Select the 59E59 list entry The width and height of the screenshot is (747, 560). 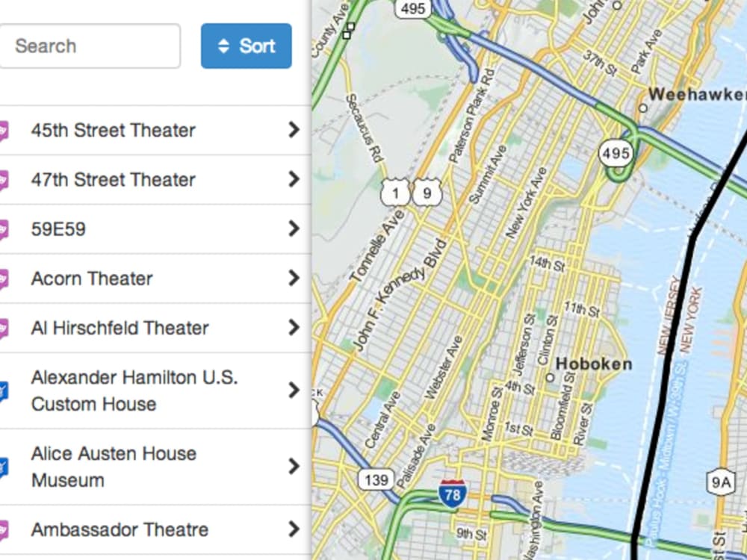tap(155, 229)
